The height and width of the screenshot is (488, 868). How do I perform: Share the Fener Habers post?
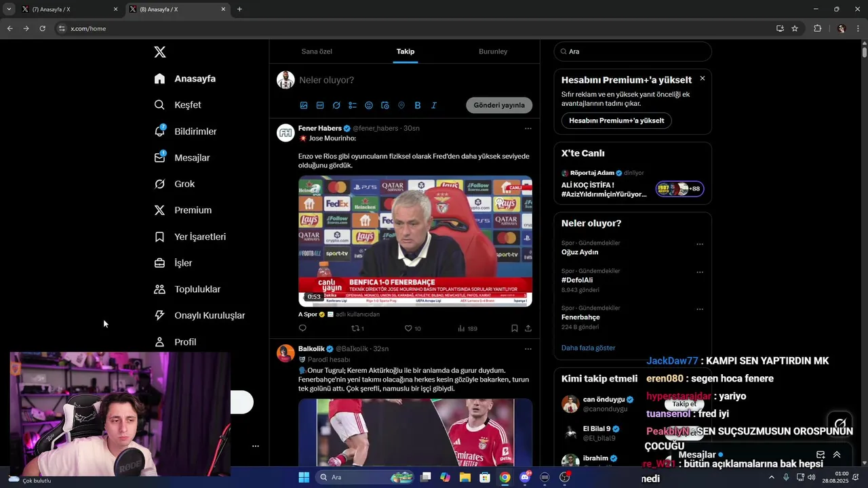point(528,328)
